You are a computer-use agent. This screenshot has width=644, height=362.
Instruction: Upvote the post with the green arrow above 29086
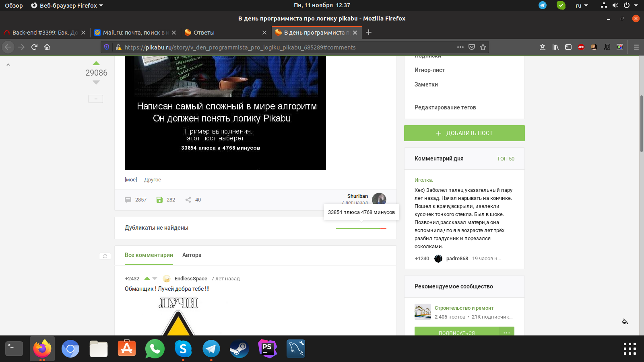tap(96, 63)
